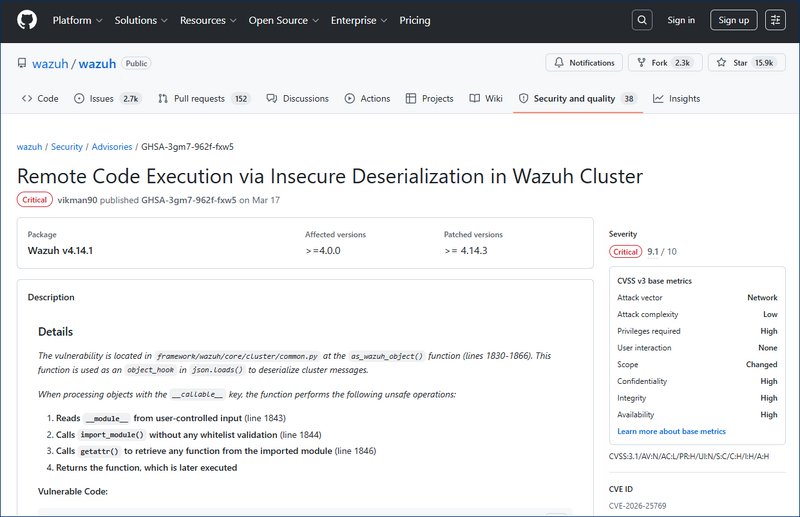The image size is (800, 517).
Task: Click the Critical badge under title
Action: 35,200
